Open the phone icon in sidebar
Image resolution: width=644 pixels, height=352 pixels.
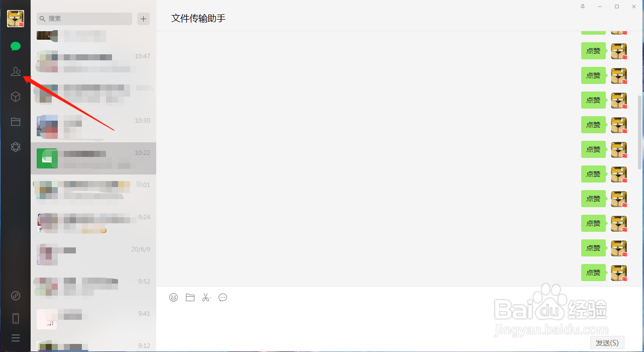pyautogui.click(x=16, y=318)
